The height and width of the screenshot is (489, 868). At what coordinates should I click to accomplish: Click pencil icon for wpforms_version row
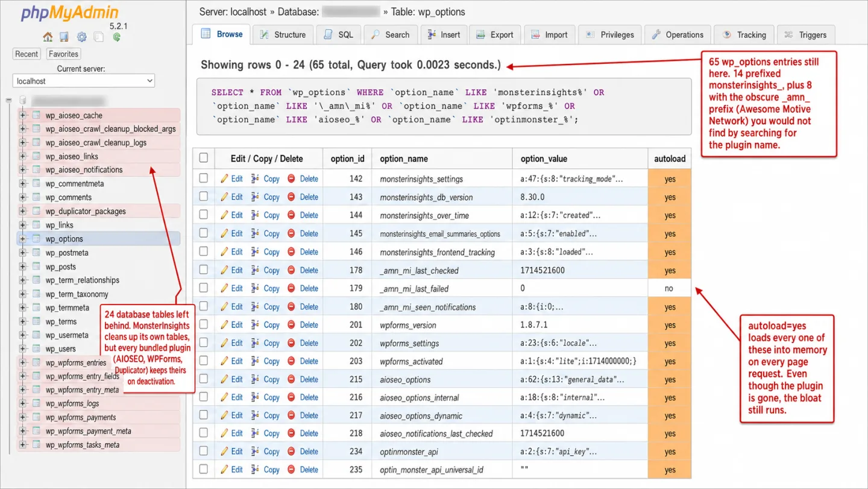pyautogui.click(x=224, y=324)
